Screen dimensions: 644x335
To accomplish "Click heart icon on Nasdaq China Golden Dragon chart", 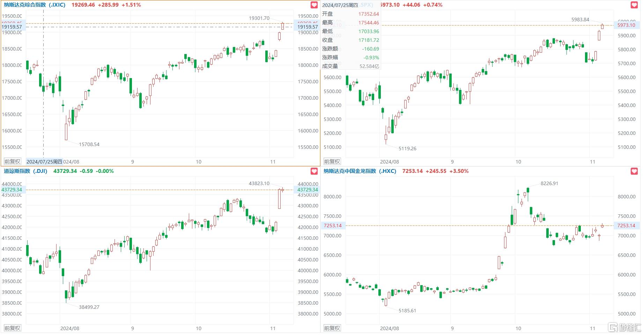I will [x=634, y=172].
